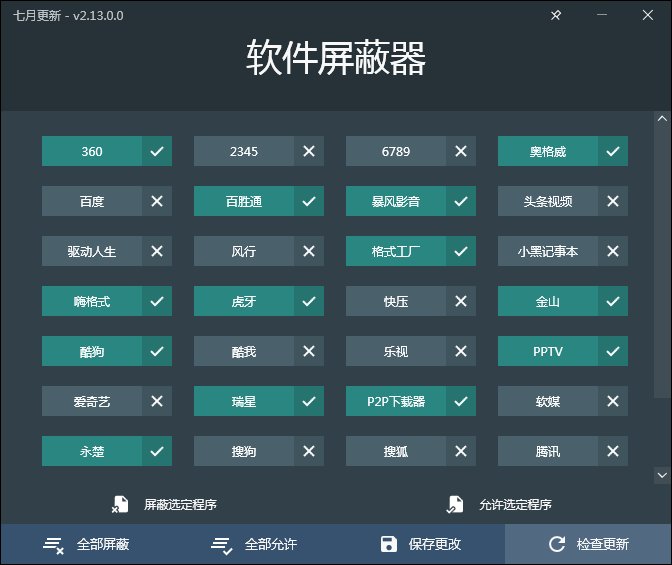Viewport: 672px width, 565px height.
Task: Toggle the 百胜通 block switch
Action: [259, 201]
